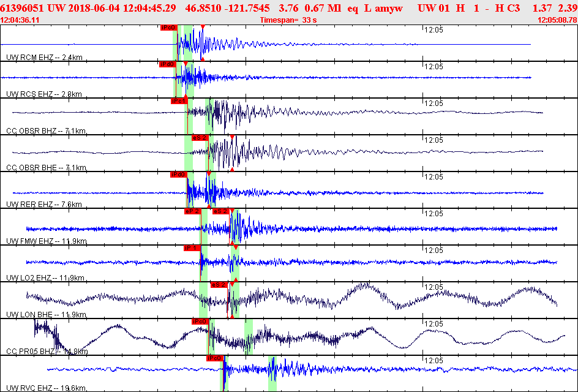
Task: Select the eP 2 pick label on UW FMW EHZ
Action: 192,213
